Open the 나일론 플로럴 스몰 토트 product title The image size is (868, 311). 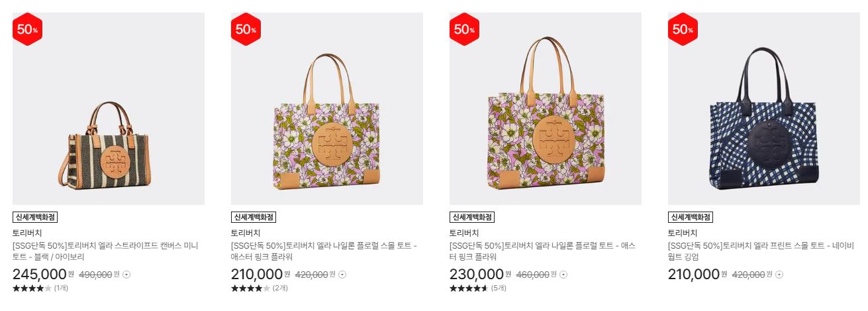(x=324, y=251)
